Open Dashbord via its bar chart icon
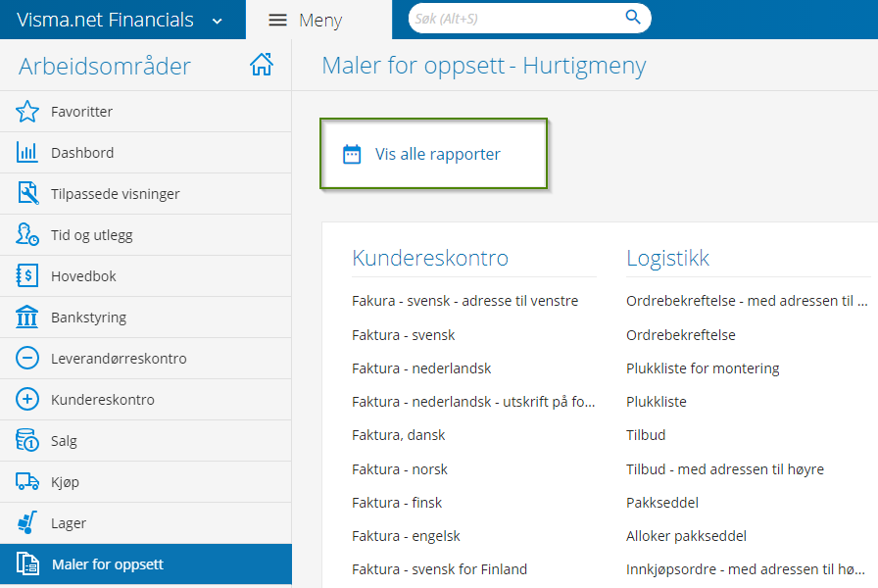The height and width of the screenshot is (588, 878). tap(26, 152)
